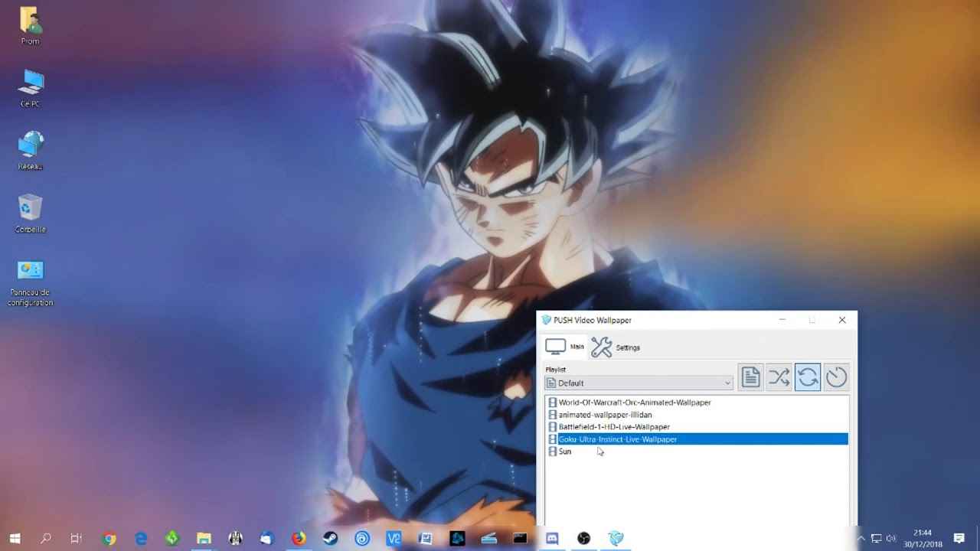Select the Ce PC desktop icon

(31, 87)
